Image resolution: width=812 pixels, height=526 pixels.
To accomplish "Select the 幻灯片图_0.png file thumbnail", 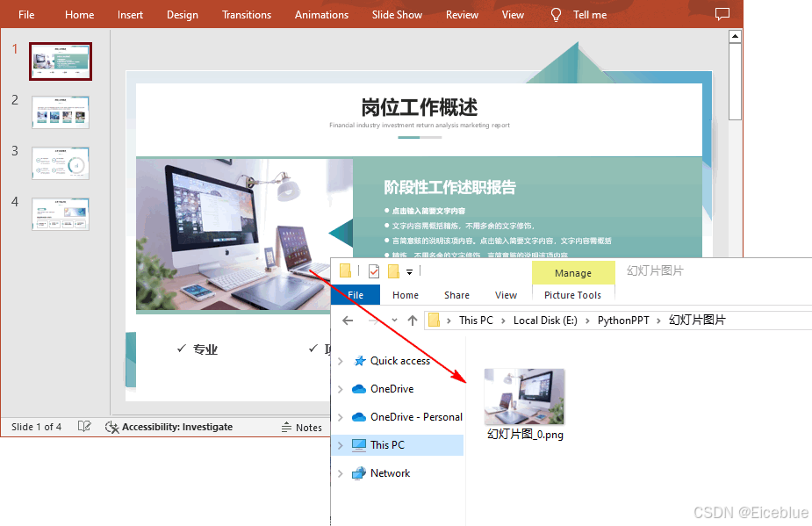I will click(524, 397).
